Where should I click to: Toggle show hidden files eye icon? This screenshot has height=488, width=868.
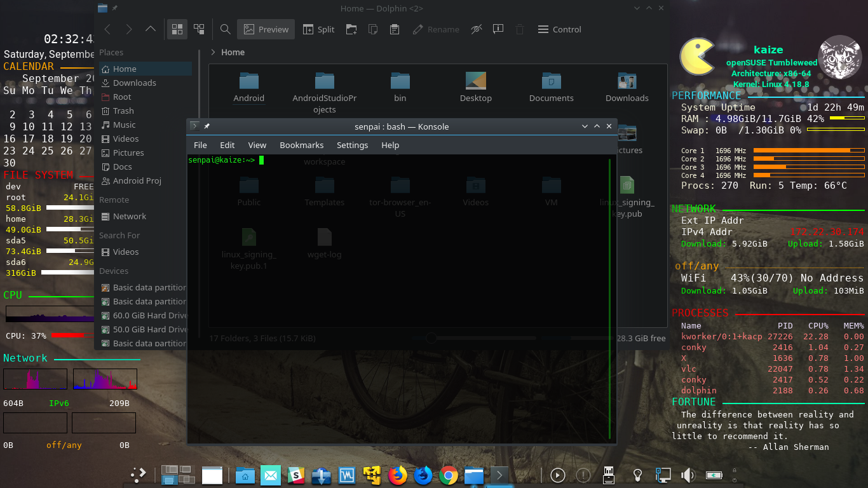pos(476,29)
